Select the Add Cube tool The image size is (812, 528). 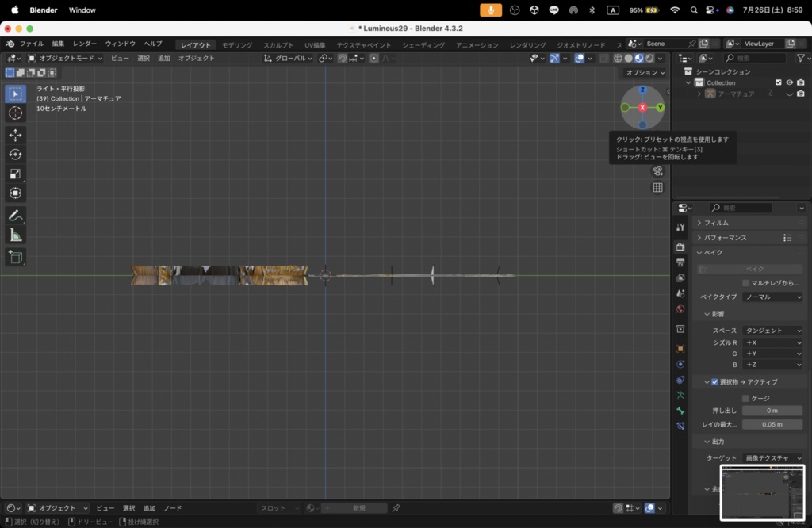pos(15,257)
